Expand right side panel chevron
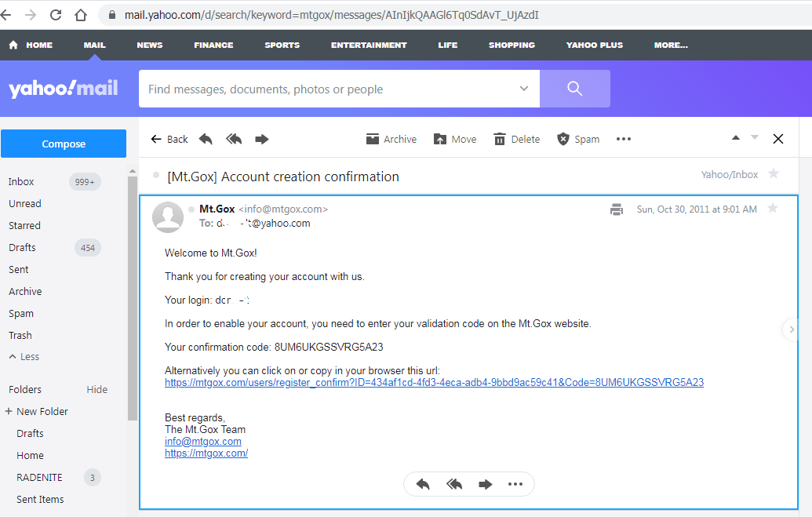812x517 pixels. [x=792, y=329]
